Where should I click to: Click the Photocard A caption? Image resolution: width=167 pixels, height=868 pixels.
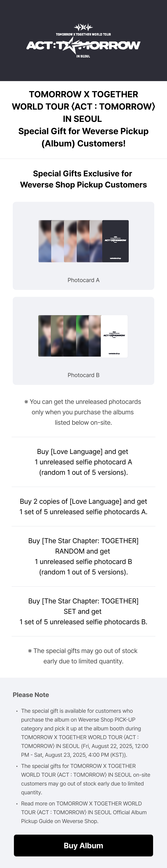[x=83, y=280]
